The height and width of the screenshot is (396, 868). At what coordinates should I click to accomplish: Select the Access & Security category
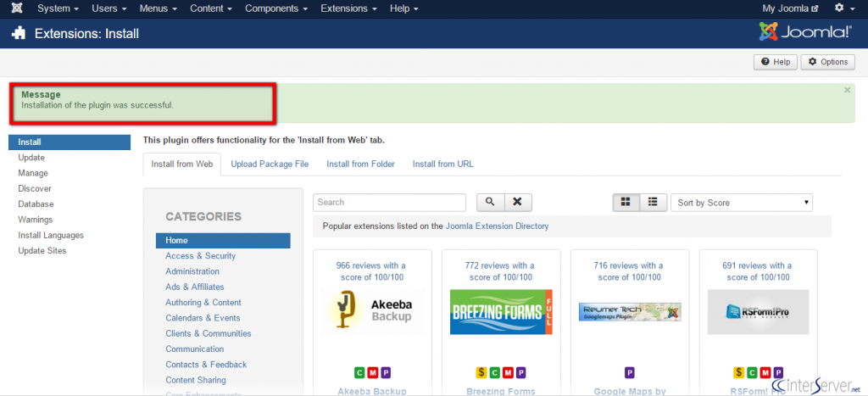[x=200, y=256]
